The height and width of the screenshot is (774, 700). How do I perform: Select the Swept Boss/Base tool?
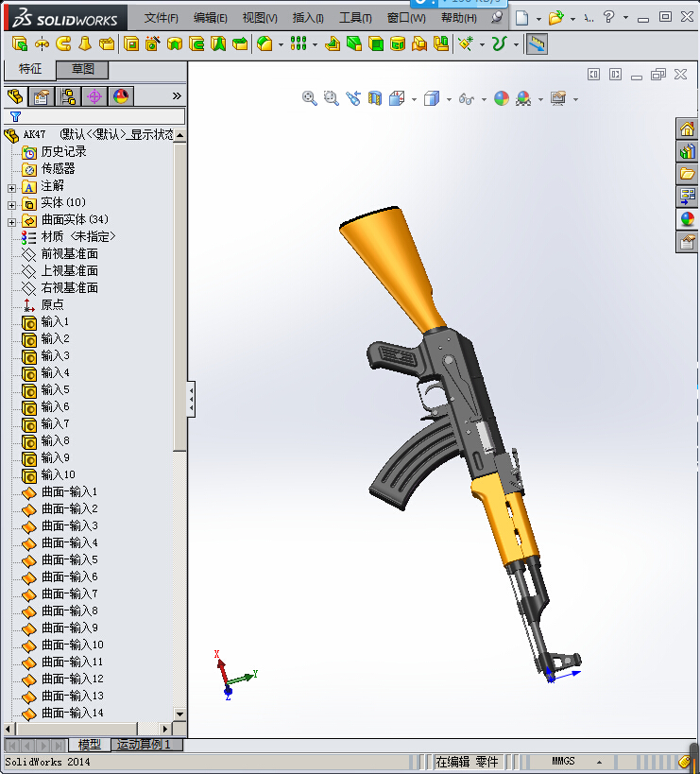63,43
